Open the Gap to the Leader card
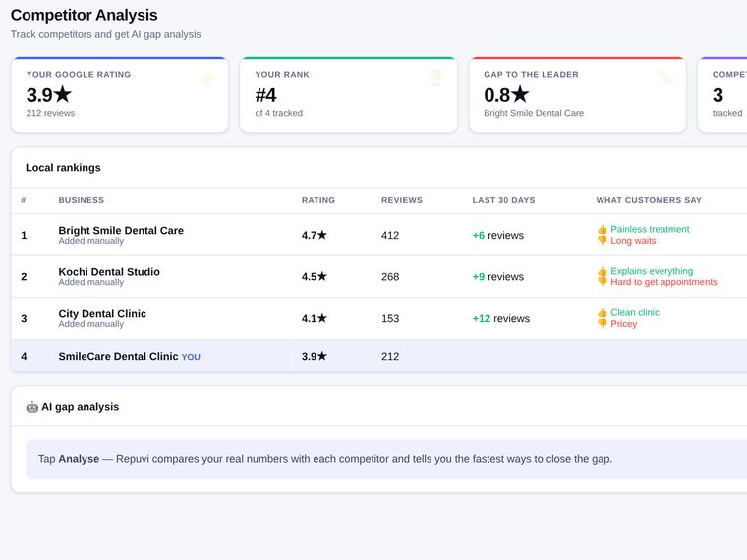Image resolution: width=747 pixels, height=560 pixels. (x=577, y=94)
